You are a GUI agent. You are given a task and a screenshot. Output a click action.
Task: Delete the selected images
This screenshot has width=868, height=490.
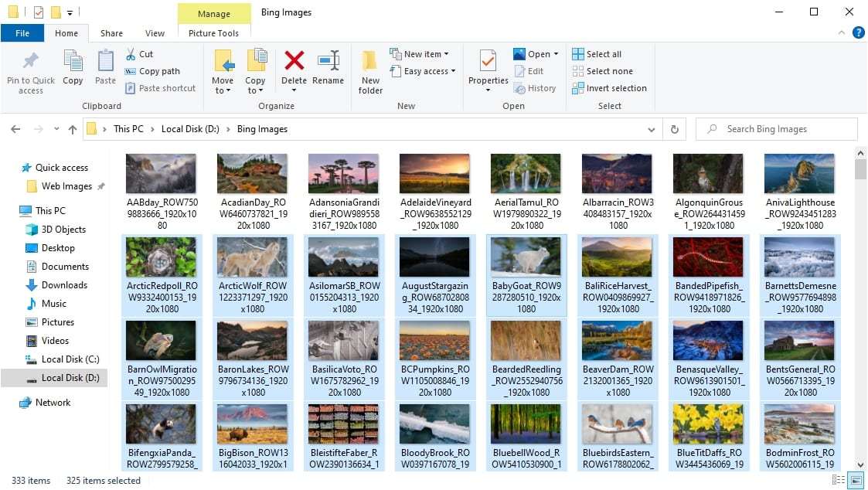pos(294,70)
